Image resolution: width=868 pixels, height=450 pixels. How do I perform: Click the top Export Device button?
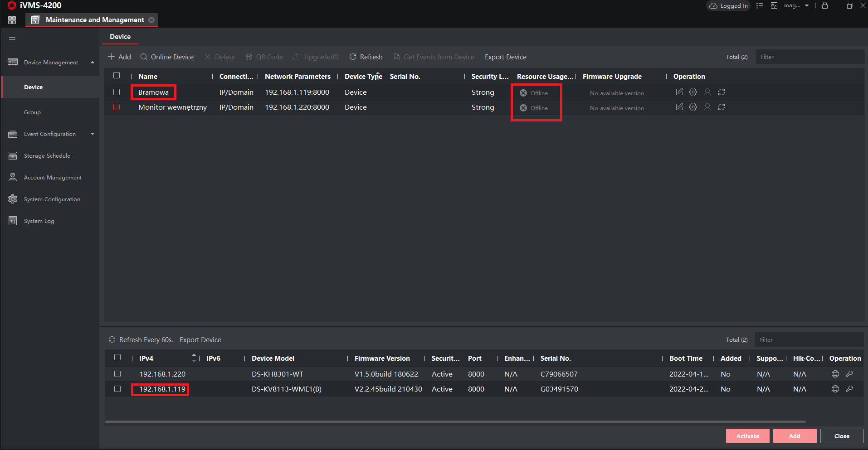tap(506, 57)
